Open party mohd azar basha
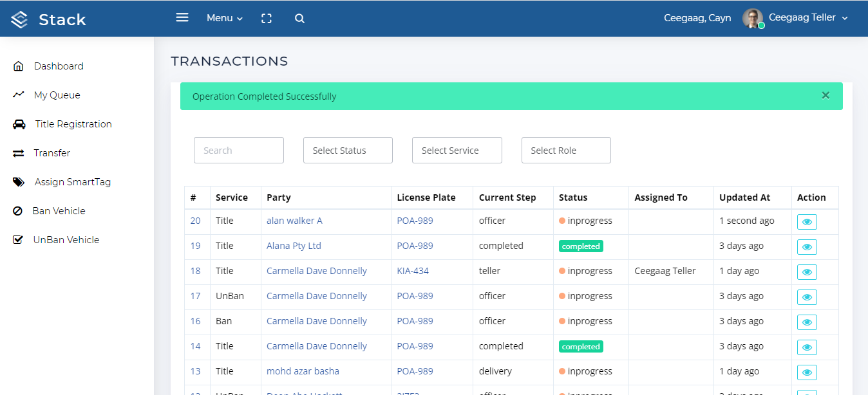Viewport: 868px width, 395px height. click(303, 371)
